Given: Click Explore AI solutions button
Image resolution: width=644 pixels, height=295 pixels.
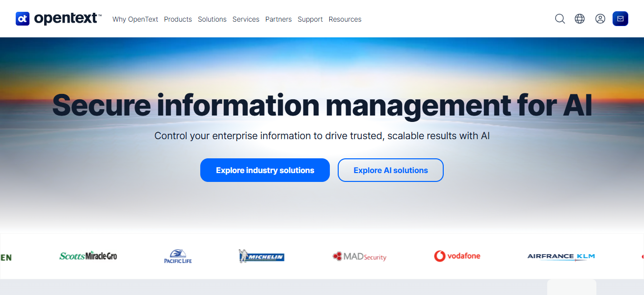Looking at the screenshot, I should coord(391,170).
